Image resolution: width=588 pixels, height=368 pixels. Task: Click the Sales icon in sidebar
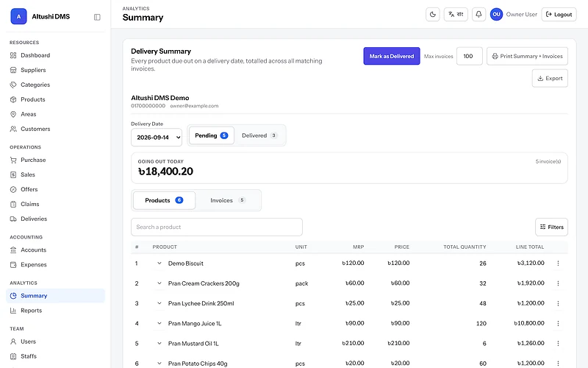pos(13,174)
